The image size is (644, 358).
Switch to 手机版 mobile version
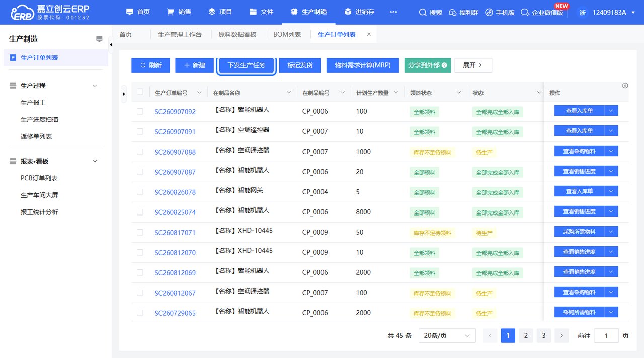coord(500,12)
